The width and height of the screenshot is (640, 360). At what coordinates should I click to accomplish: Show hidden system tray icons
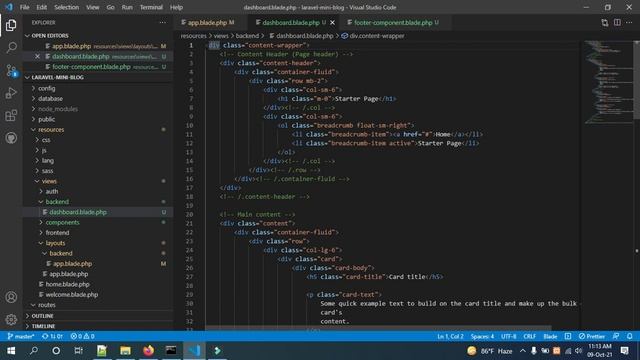click(x=522, y=351)
